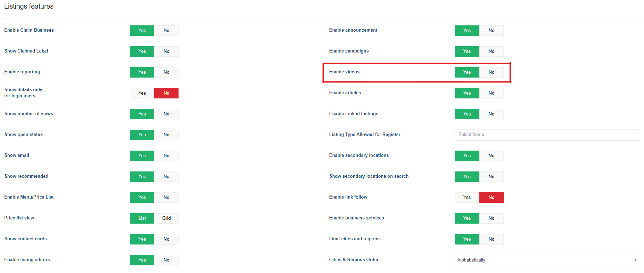This screenshot has width=644, height=273.
Task: Disable Enable videos with No
Action: [x=492, y=72]
